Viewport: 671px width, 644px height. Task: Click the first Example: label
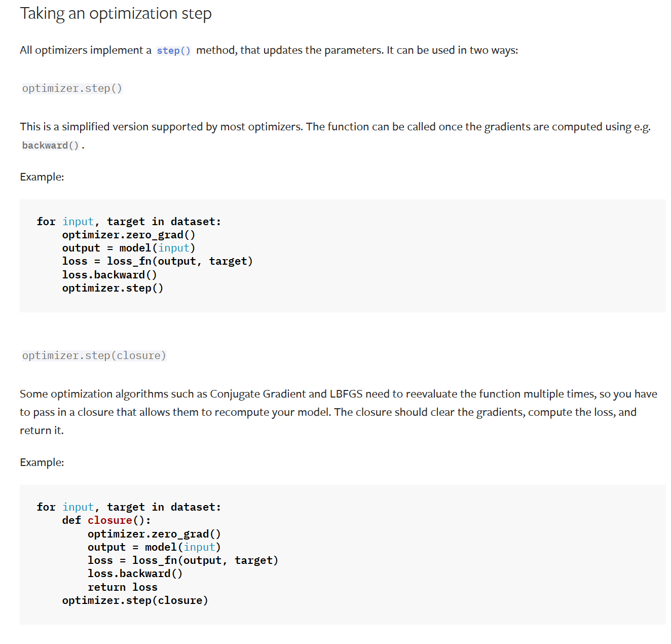(42, 177)
